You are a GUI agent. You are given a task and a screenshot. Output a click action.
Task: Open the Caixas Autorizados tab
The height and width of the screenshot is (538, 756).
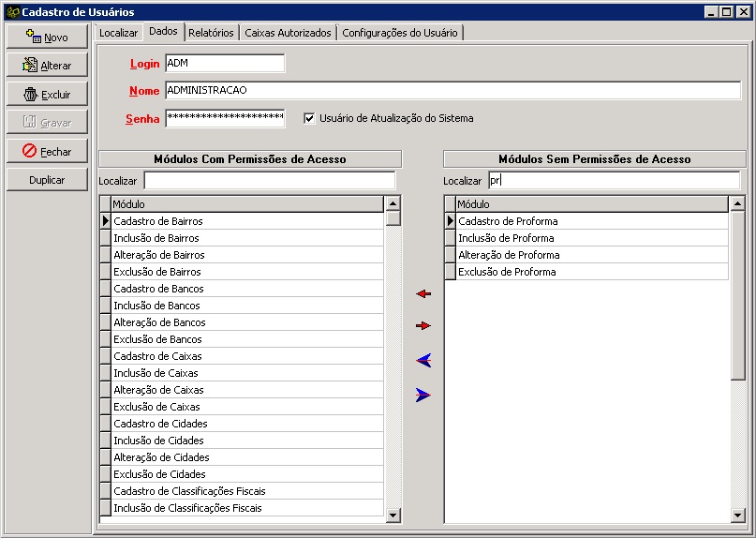click(x=288, y=33)
